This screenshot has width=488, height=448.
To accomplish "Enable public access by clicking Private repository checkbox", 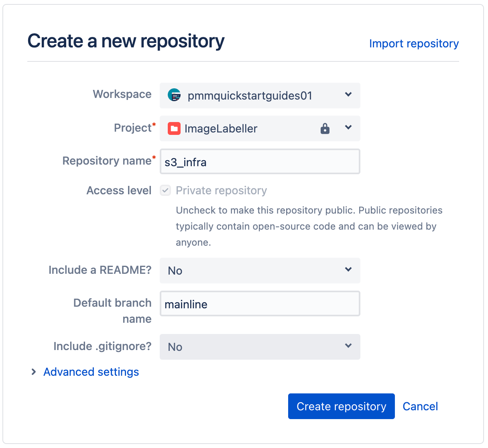I will pos(165,190).
